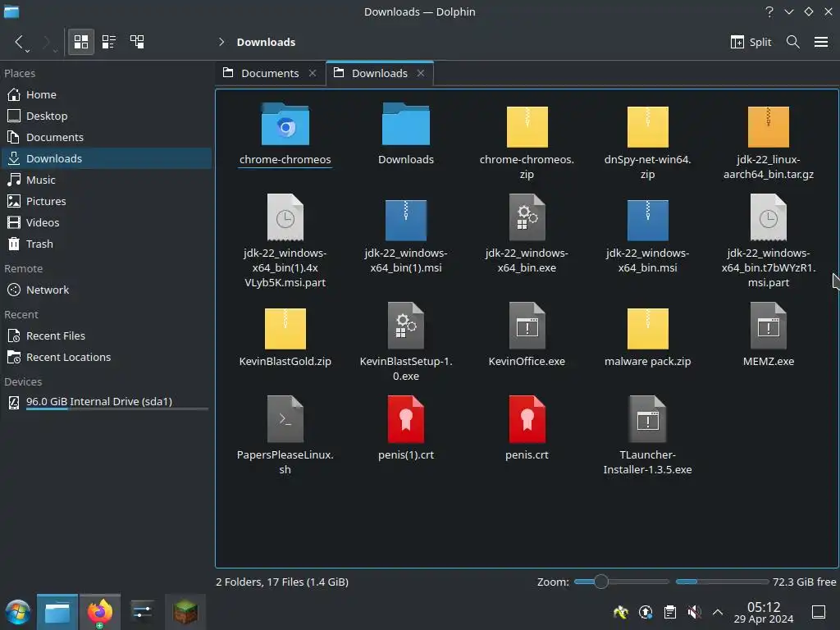Select Downloads in Places panel
This screenshot has height=630, width=840.
tap(106, 158)
